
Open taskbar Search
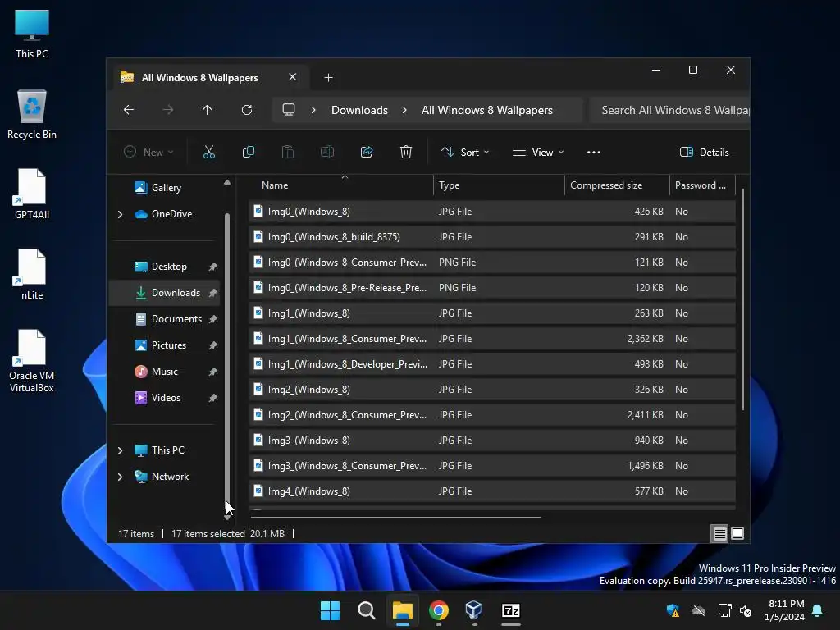coord(367,610)
